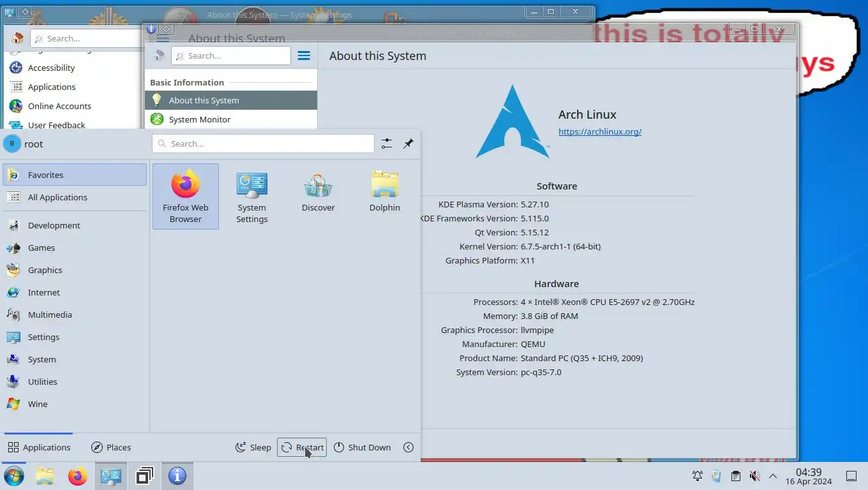
Task: Click the Sleep button
Action: coord(253,447)
